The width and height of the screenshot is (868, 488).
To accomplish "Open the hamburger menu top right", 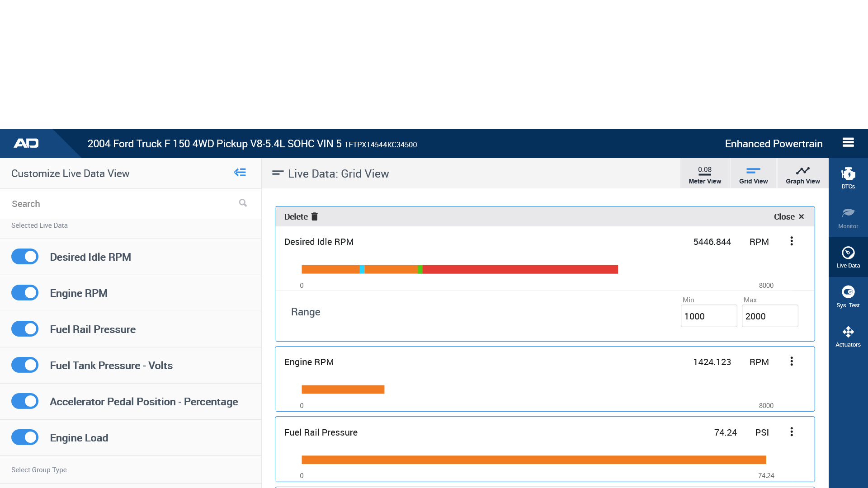I will pos(848,143).
